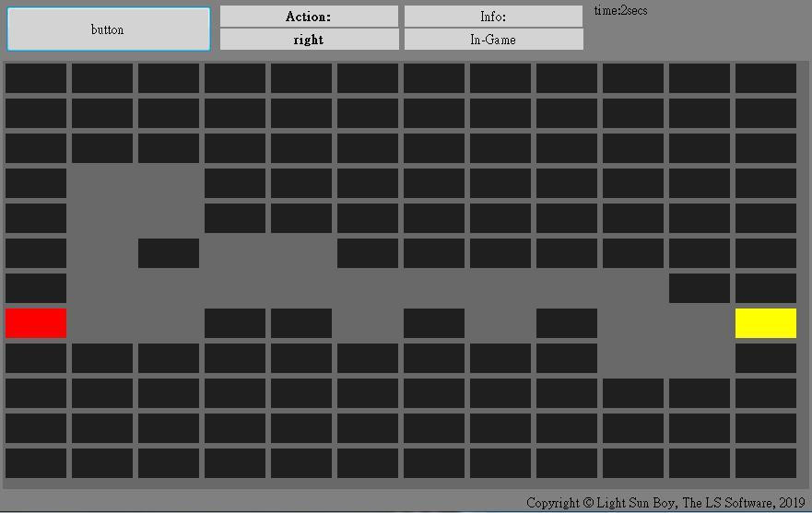Select the dark tile directly below the yellow tile

point(765,358)
